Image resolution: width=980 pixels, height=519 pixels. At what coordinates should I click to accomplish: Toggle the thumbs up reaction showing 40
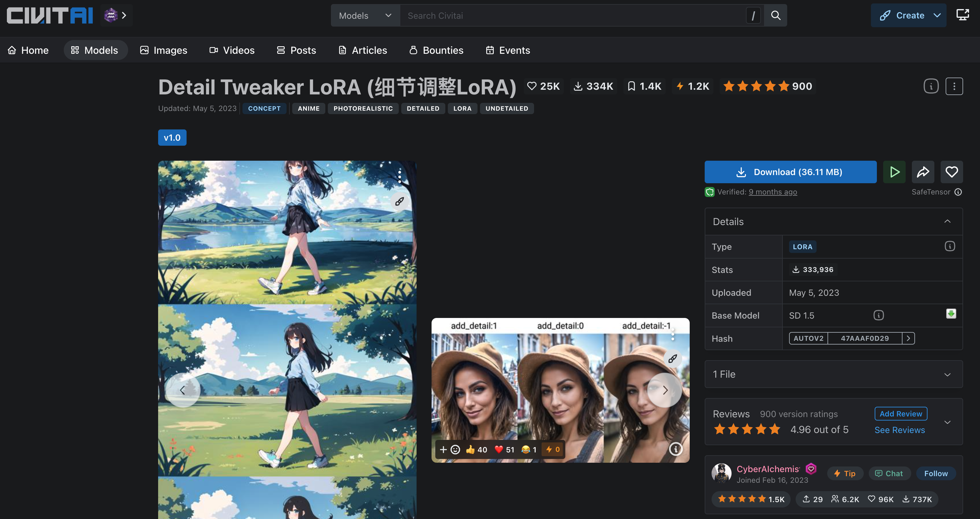click(x=476, y=450)
